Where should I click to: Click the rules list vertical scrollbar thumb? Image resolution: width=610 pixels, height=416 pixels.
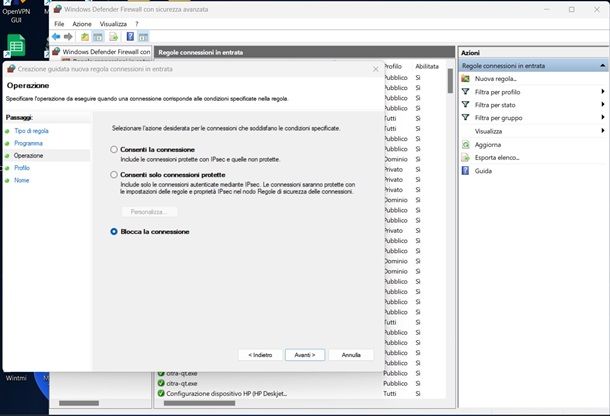pos(450,81)
